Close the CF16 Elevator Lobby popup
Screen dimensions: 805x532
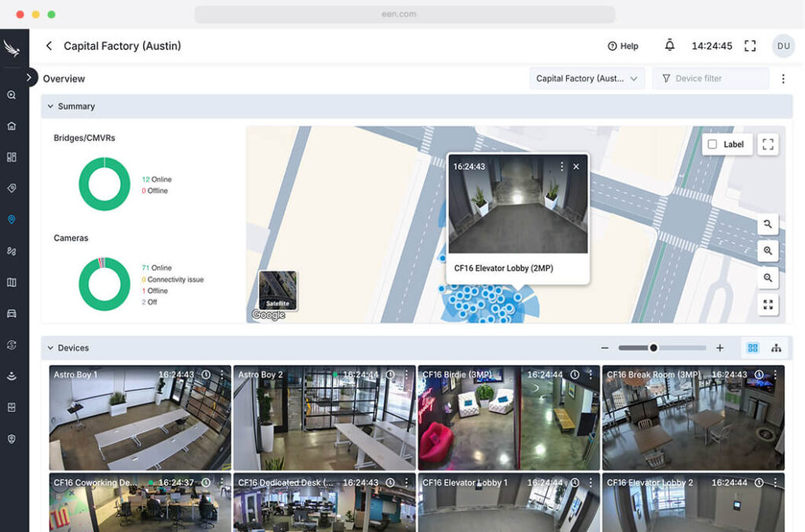click(576, 167)
